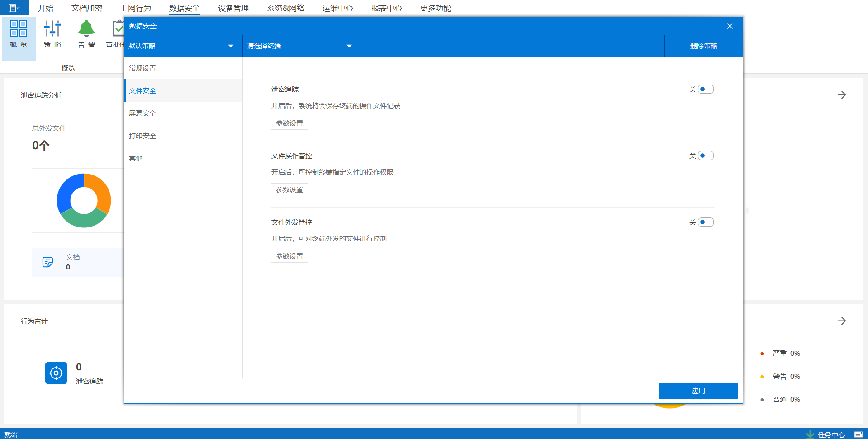Open the 策略 policy sliders icon
Viewport: 868px width, 439px height.
click(52, 28)
